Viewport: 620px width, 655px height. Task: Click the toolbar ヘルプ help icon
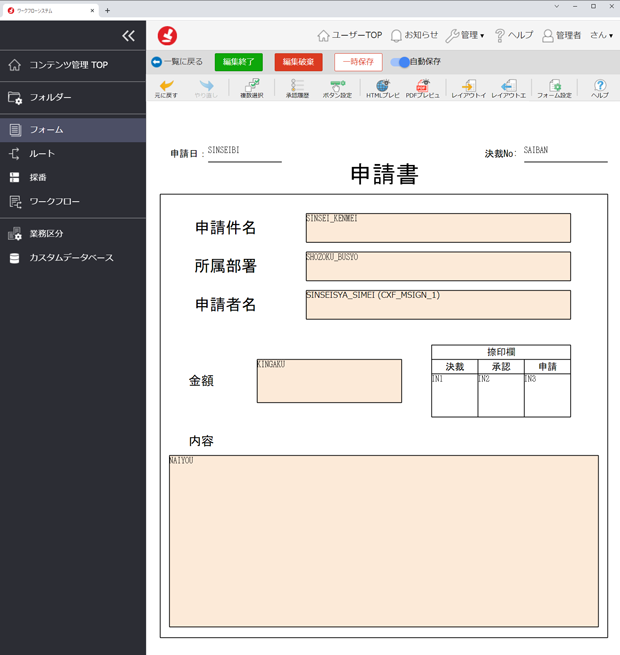pos(600,88)
